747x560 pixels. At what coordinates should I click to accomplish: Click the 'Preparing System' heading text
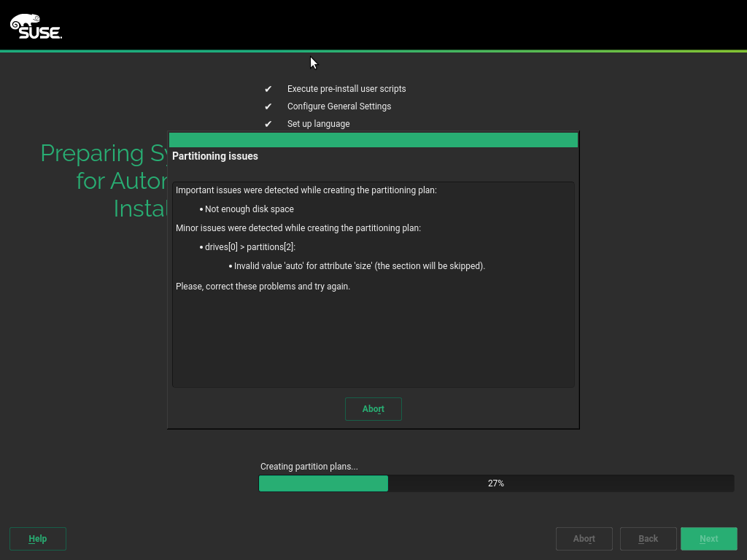[104, 154]
